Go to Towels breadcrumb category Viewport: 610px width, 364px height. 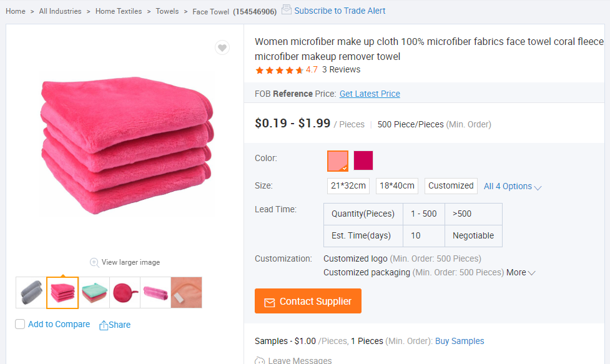click(x=167, y=11)
